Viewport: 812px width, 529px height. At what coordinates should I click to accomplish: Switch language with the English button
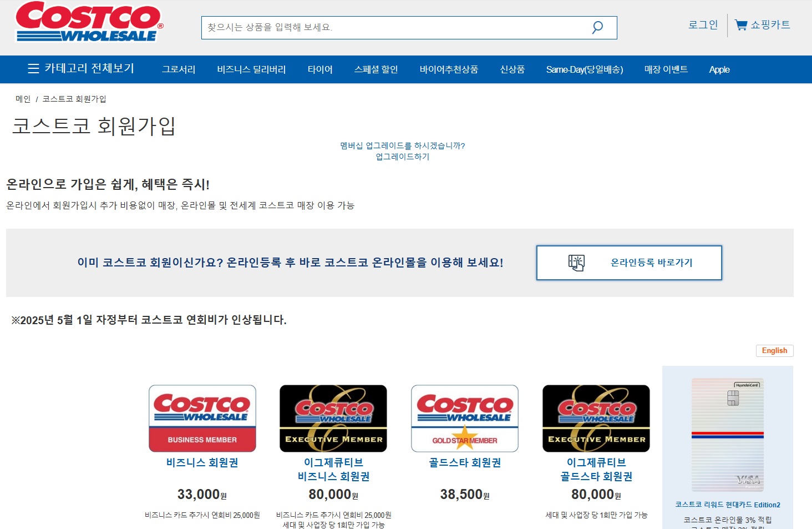[774, 350]
